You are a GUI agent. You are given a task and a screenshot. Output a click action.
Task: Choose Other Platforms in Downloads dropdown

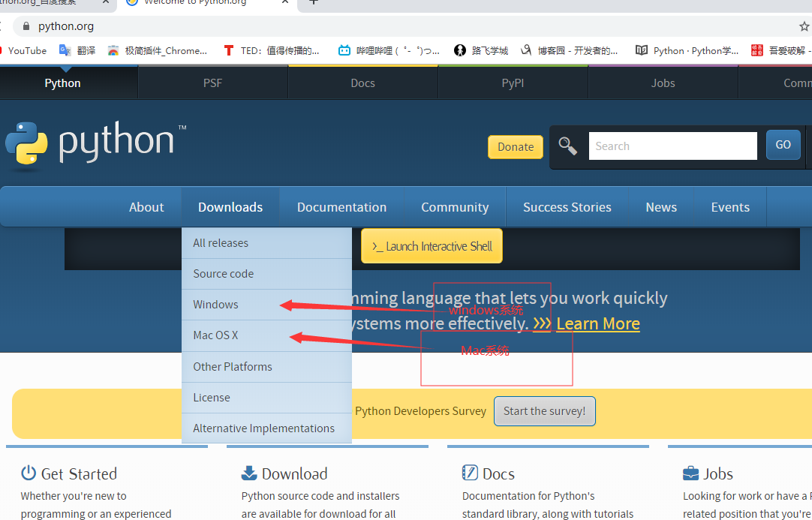pos(266,367)
